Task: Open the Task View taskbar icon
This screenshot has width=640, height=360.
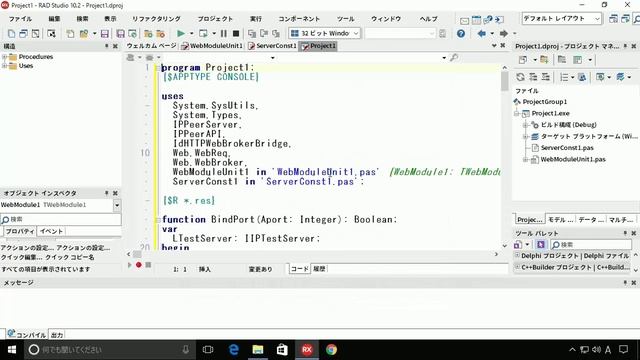Action: point(208,350)
